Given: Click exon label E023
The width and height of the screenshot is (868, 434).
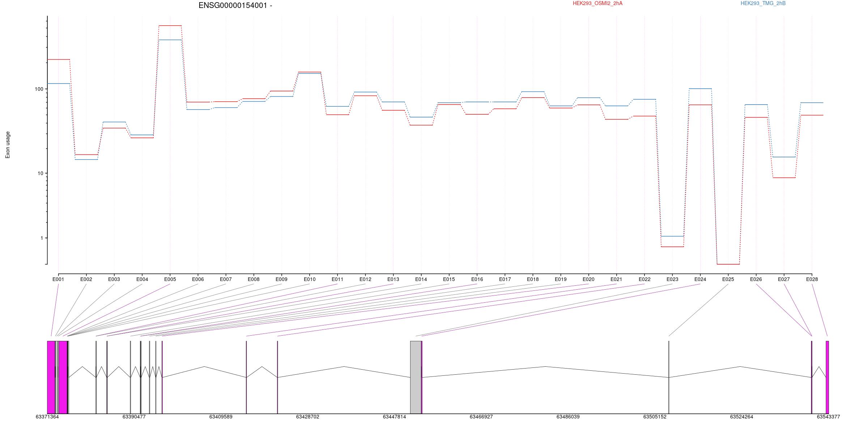Looking at the screenshot, I should click(672, 279).
